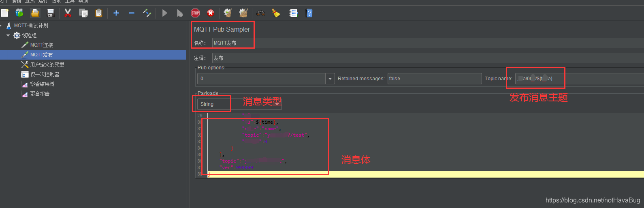Click the Pub options group label
Screen dimensions: 644x208
tap(211, 68)
